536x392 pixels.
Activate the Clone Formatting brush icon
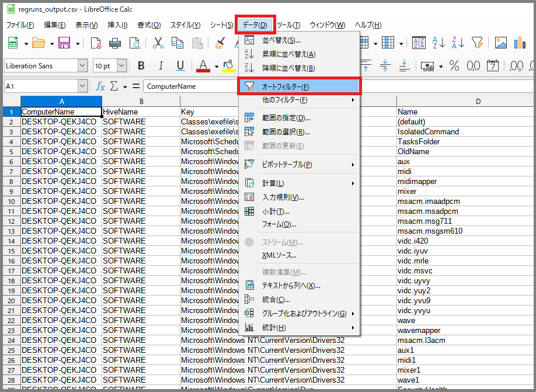[x=220, y=43]
